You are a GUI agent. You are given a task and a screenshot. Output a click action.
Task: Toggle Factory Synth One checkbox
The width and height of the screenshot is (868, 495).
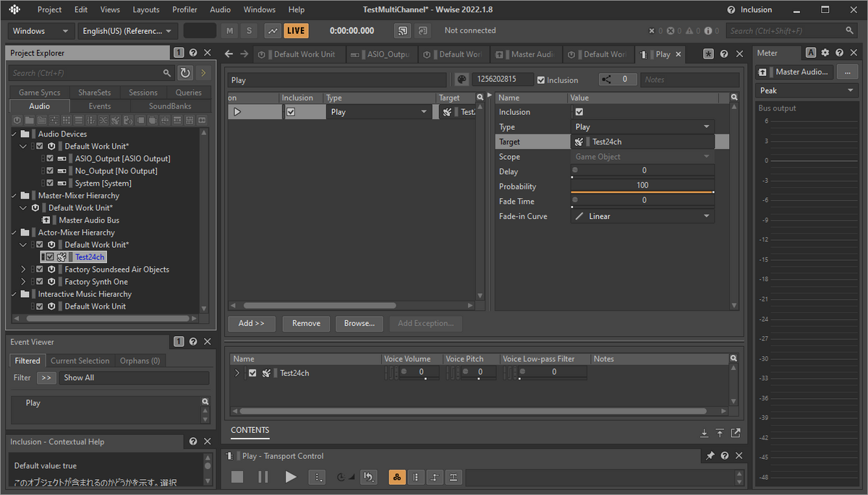coord(40,281)
